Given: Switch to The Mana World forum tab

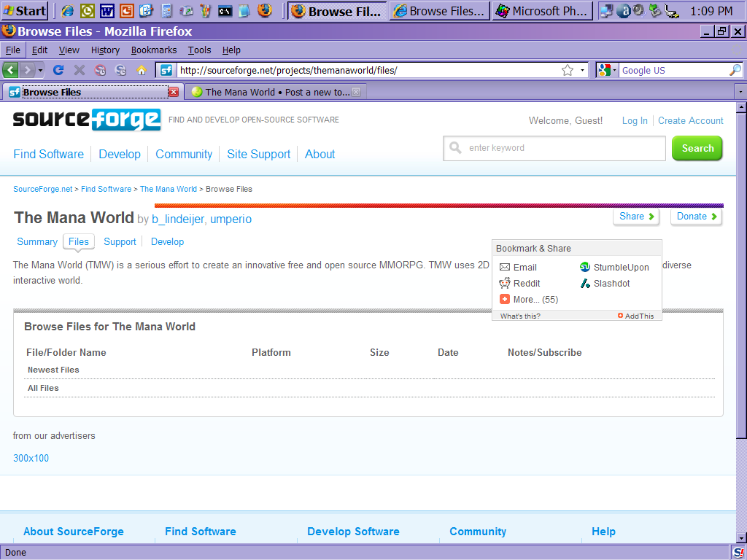Looking at the screenshot, I should point(276,92).
